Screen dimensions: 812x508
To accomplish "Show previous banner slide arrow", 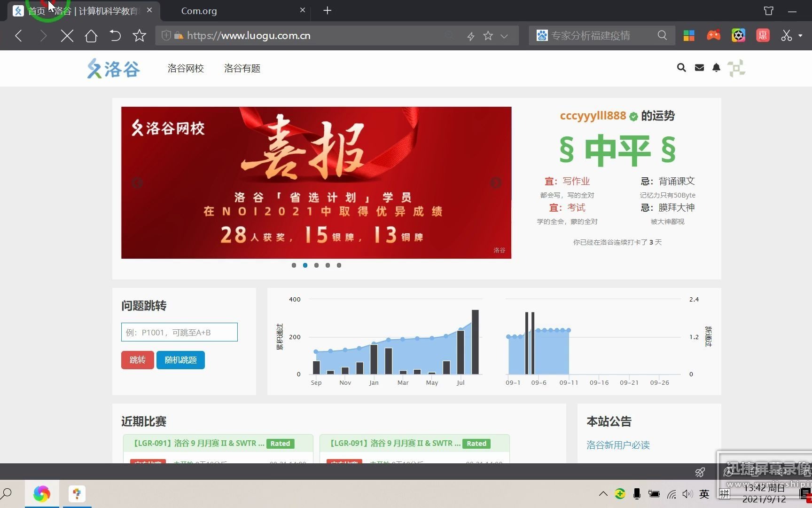I will pyautogui.click(x=137, y=183).
